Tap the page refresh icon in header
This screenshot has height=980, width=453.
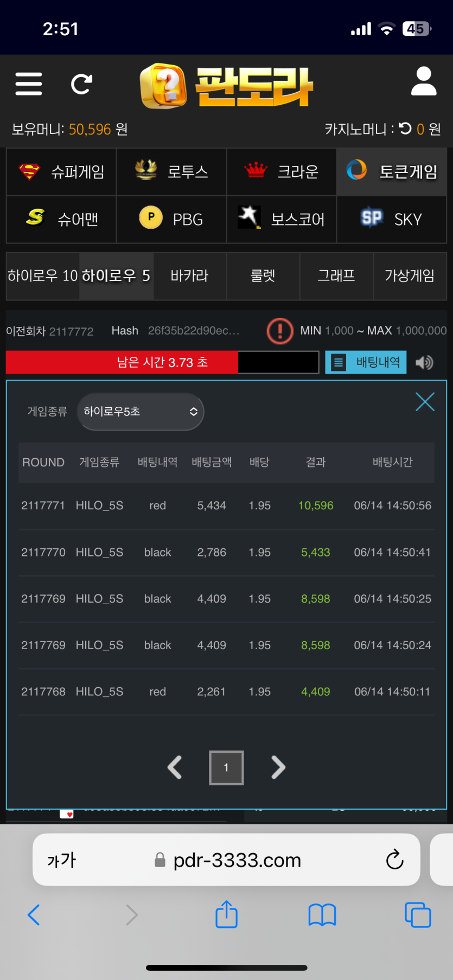coord(81,84)
